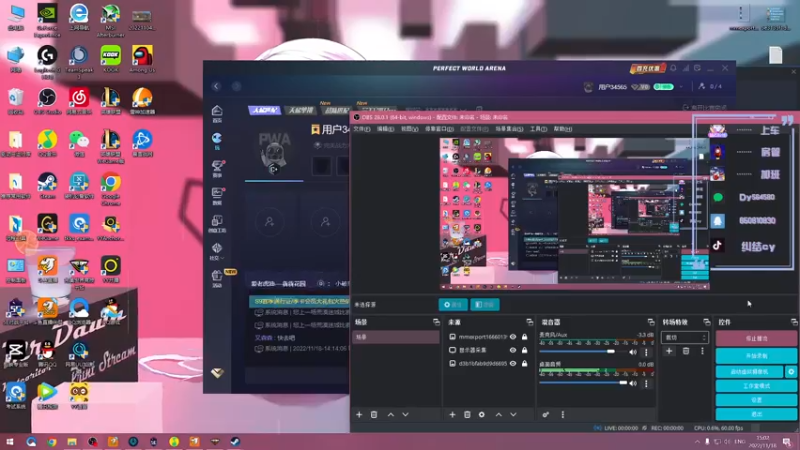800x450 pixels.
Task: Open mixer footer three-dot menu
Action: tap(563, 415)
